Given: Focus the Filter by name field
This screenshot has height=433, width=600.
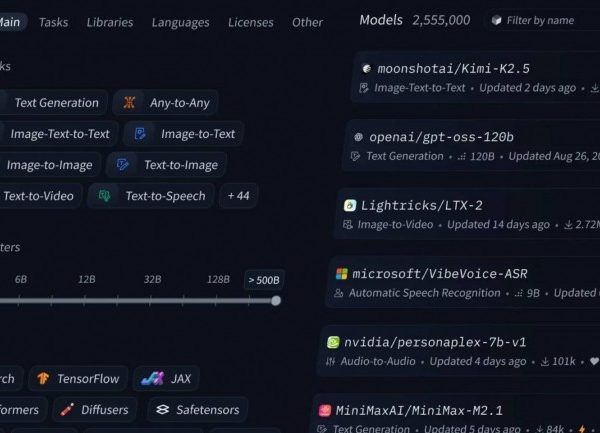Looking at the screenshot, I should click(x=541, y=20).
